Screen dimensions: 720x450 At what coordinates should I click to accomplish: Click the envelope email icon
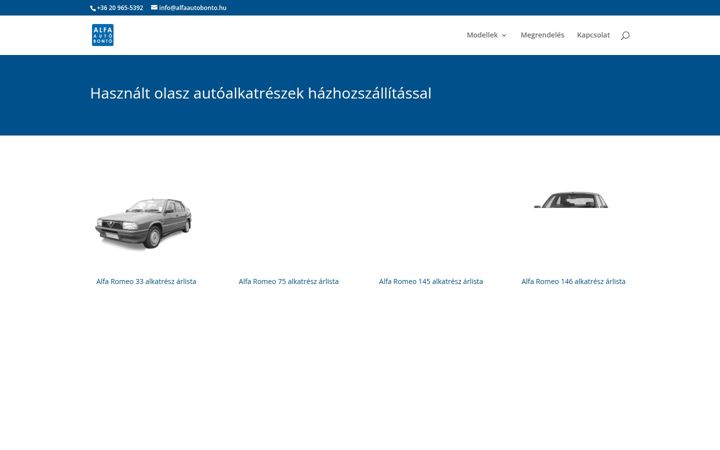coord(154,7)
